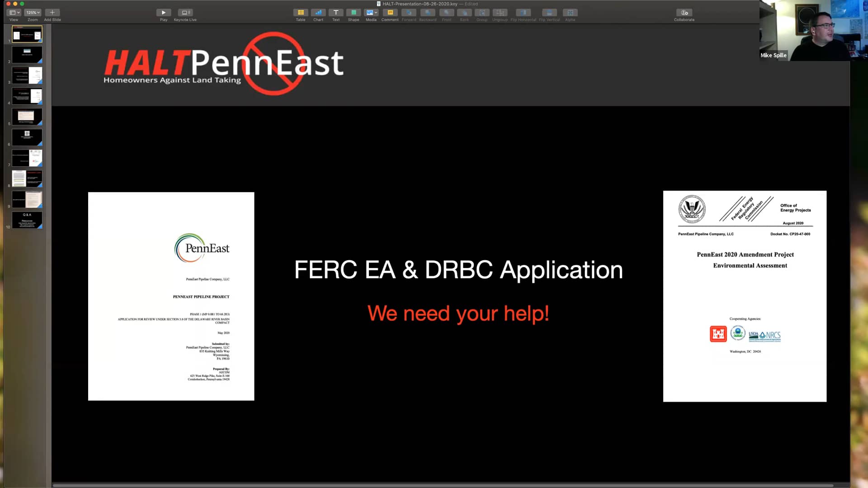Select the HALT PennEast logo image
The width and height of the screenshot is (868, 488).
tap(224, 64)
